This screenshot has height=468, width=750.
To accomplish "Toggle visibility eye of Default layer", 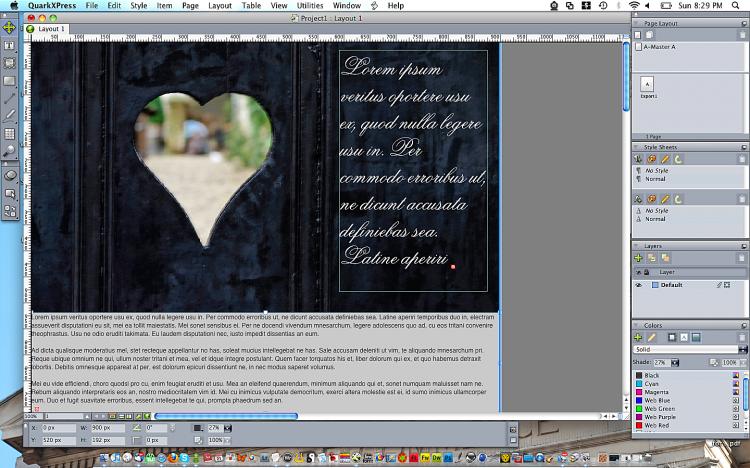I will [638, 285].
